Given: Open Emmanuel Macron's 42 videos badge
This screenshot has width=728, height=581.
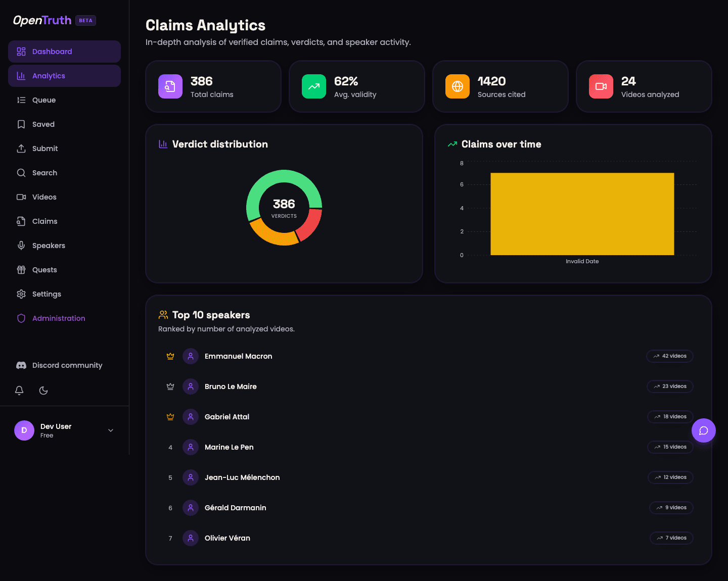Looking at the screenshot, I should click(669, 356).
